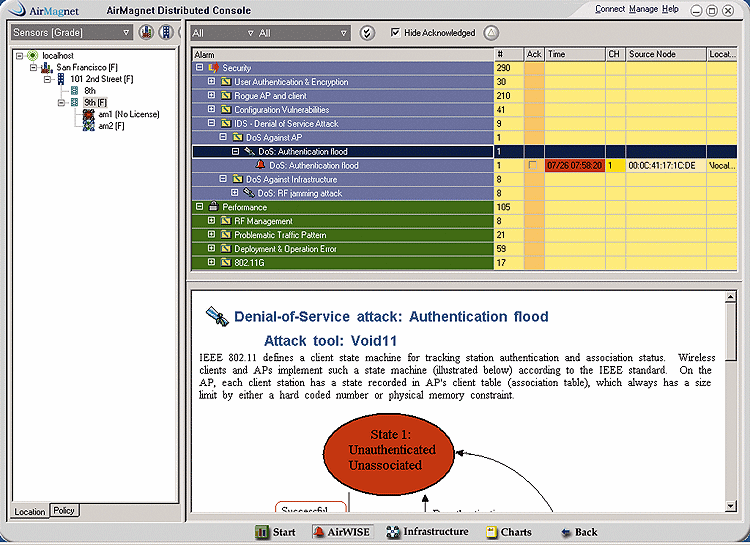Image resolution: width=750 pixels, height=545 pixels.
Task: Tick the Ack checkbox for Authentication flood alarm
Action: click(x=532, y=166)
